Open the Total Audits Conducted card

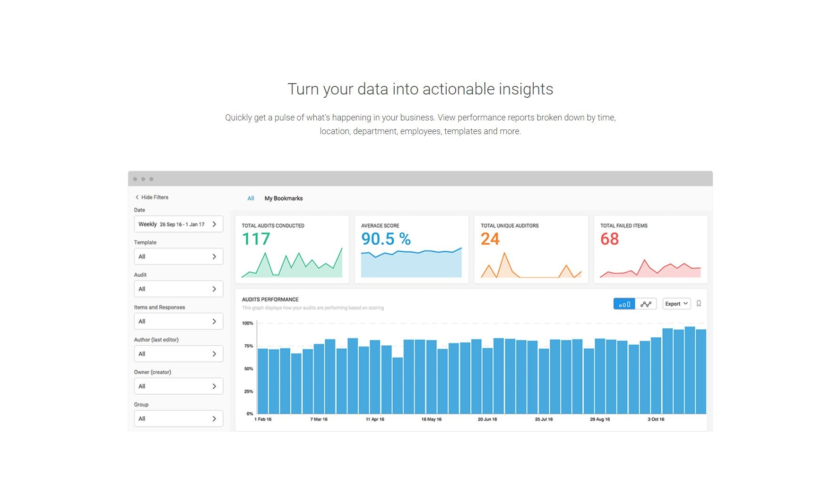(x=292, y=249)
